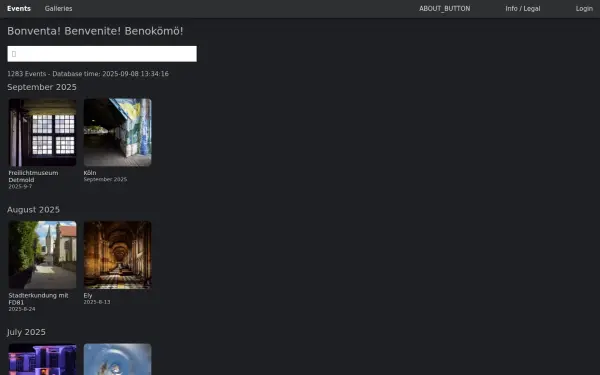
Task: Click the 2025-8-13 date under Ely
Action: [97, 302]
